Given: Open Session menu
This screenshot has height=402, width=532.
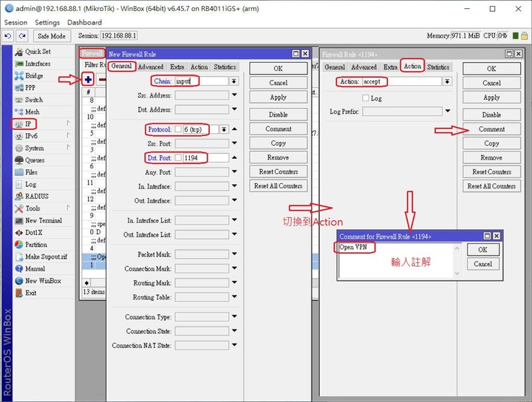Looking at the screenshot, I should [16, 22].
